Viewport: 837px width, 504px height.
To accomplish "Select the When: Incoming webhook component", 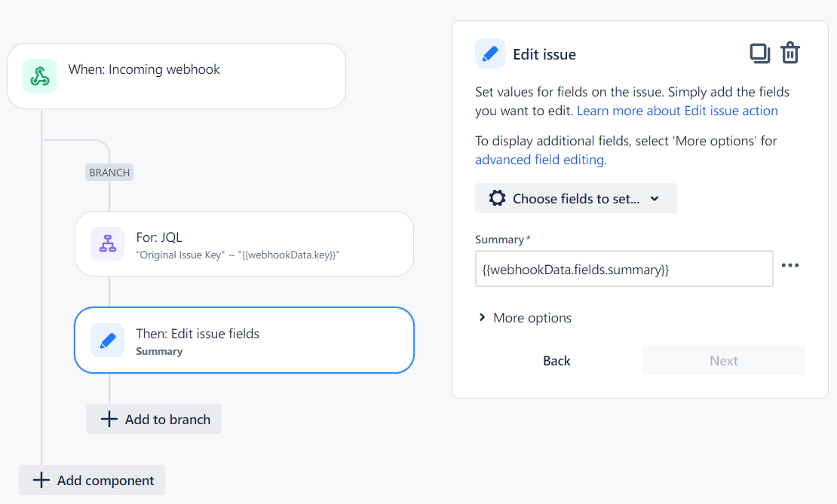I will [x=176, y=75].
